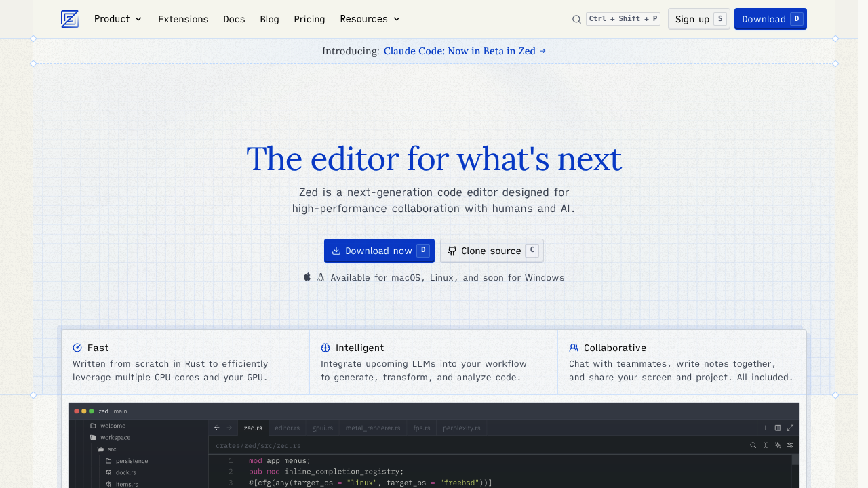Click the editor's buffer search icon
The height and width of the screenshot is (488, 868).
(753, 445)
